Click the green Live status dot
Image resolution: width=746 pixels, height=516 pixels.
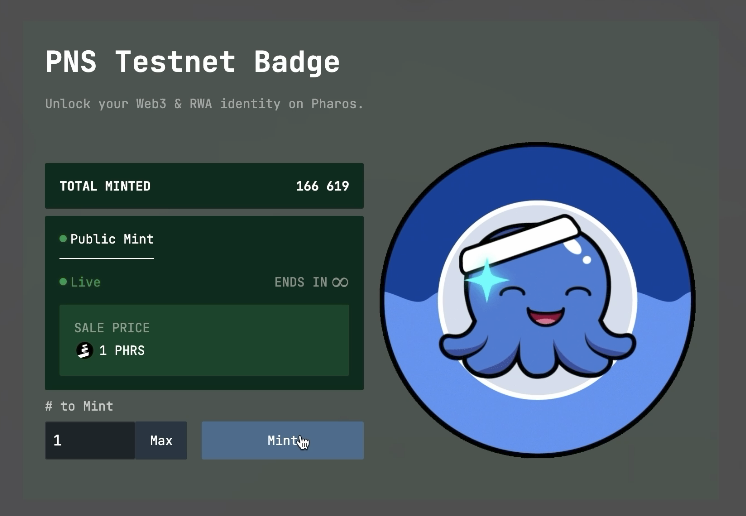(63, 282)
